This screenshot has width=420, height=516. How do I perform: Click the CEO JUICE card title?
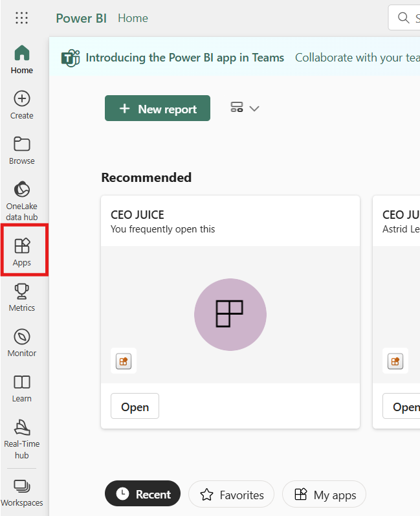(x=137, y=214)
